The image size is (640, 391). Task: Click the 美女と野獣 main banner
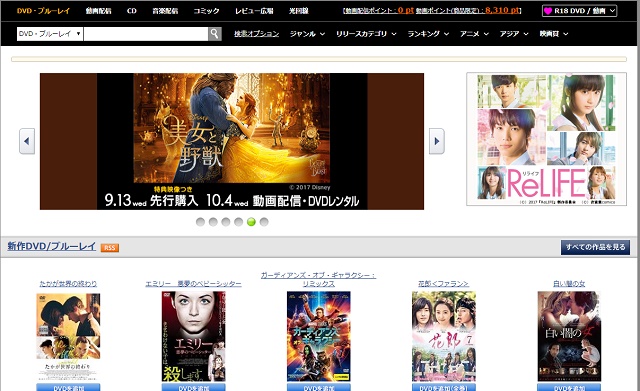coord(232,141)
